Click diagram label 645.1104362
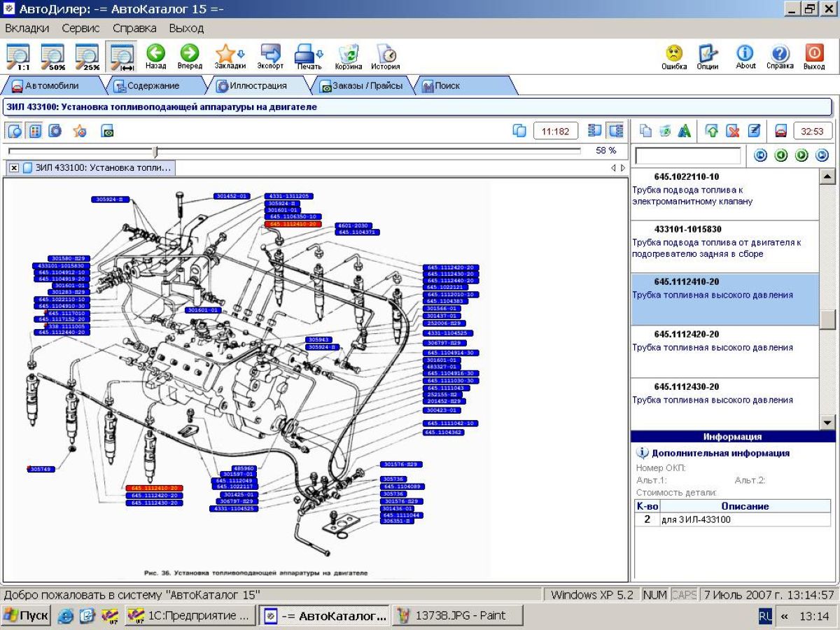Viewport: 840px width, 630px height. (443, 433)
